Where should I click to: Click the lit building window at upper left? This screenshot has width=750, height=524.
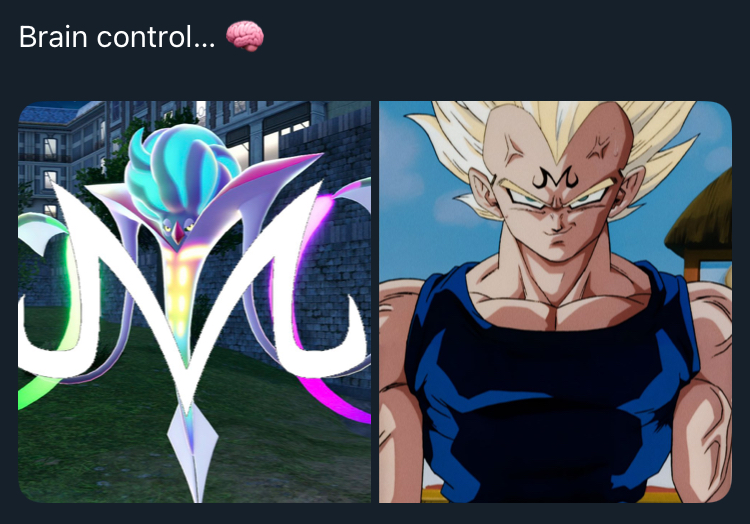50,148
